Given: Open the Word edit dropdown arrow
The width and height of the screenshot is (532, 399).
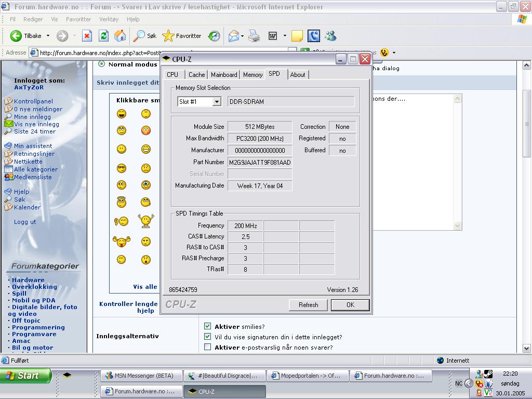Looking at the screenshot, I should tap(285, 36).
